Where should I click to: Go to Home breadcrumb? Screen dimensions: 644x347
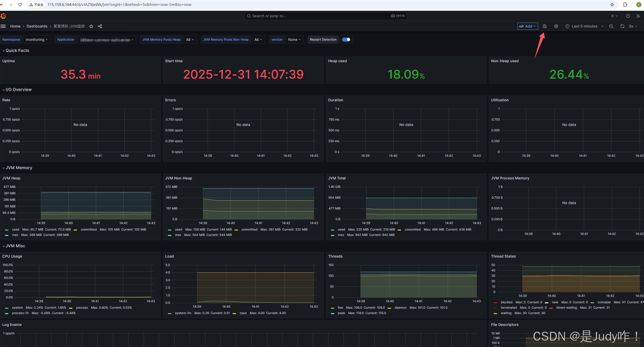coord(15,26)
